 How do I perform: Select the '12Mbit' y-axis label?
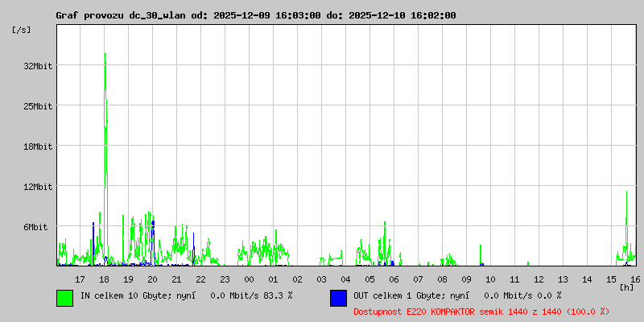tap(38, 187)
